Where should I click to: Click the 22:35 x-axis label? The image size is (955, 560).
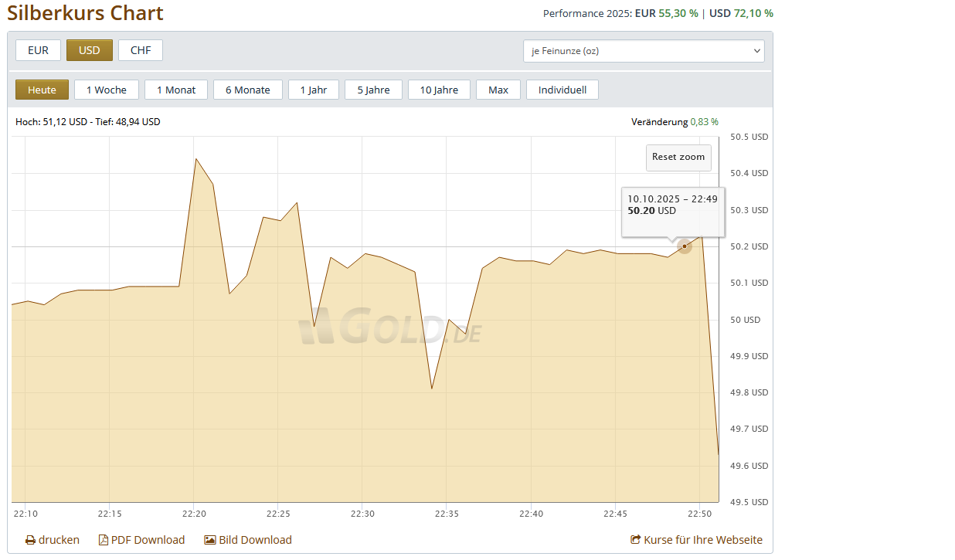[x=447, y=514]
